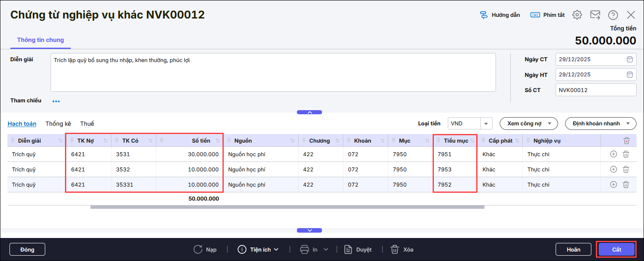Click the Số CT input field

pyautogui.click(x=595, y=90)
